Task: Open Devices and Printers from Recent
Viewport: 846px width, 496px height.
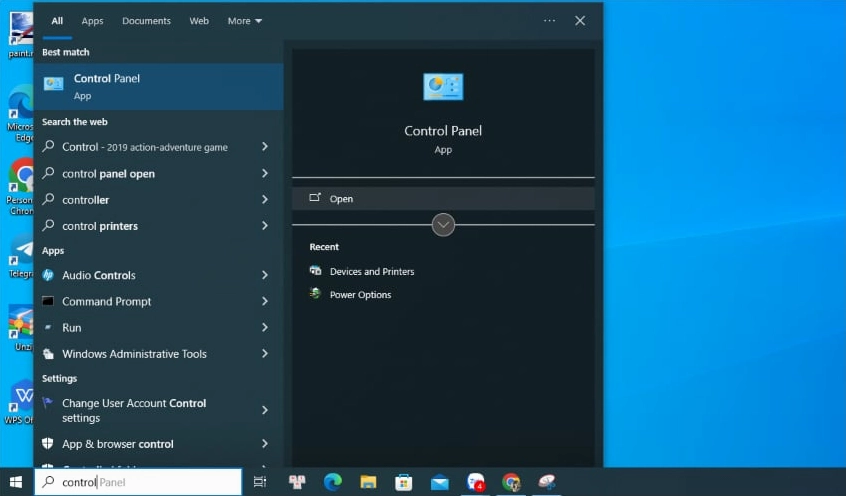Action: 372,271
